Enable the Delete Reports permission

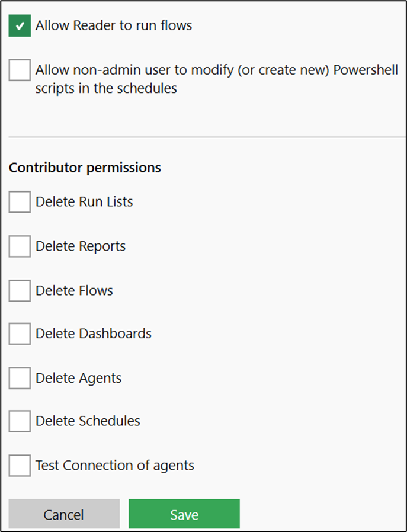pyautogui.click(x=19, y=246)
